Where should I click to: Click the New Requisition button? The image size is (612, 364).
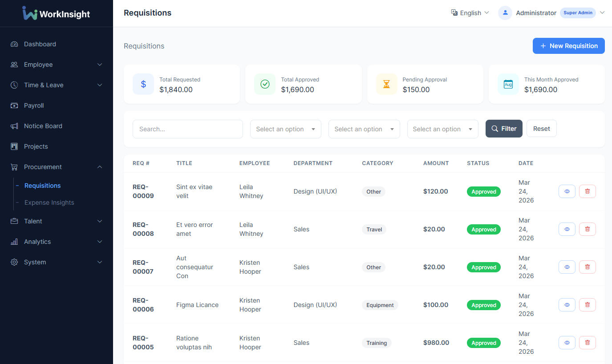tap(568, 46)
